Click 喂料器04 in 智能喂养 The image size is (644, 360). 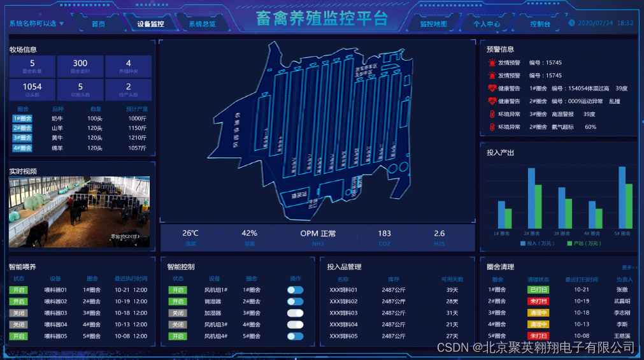coord(55,324)
